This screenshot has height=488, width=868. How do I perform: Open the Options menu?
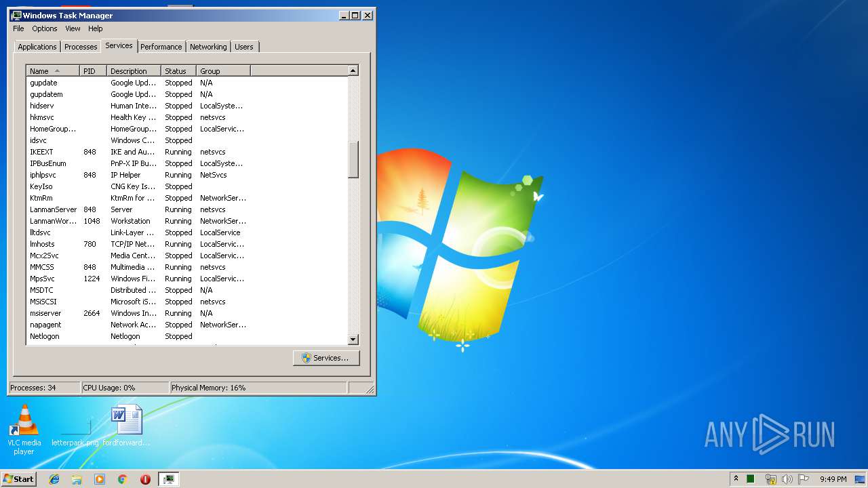pyautogui.click(x=45, y=28)
